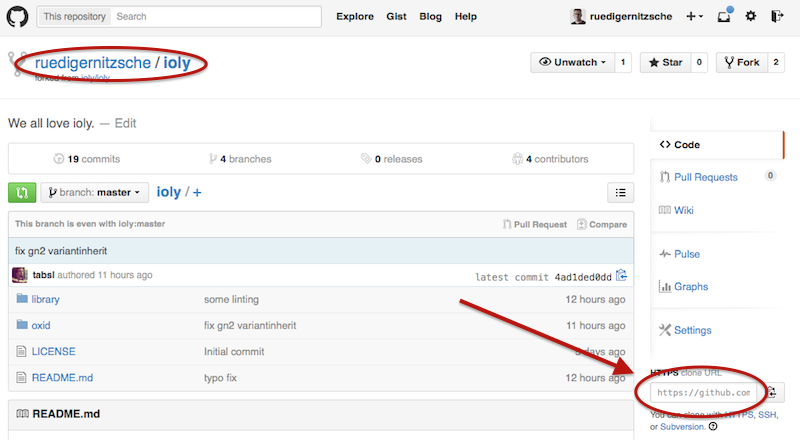The width and height of the screenshot is (800, 440).
Task: Compare this branch with ioly:master
Action: point(602,224)
